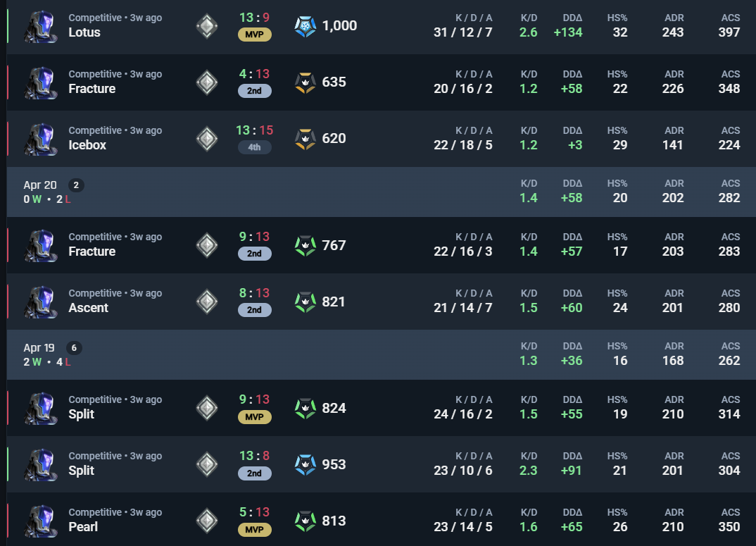The image size is (756, 546).
Task: Click the blue 953 score badge icon
Action: point(305,465)
